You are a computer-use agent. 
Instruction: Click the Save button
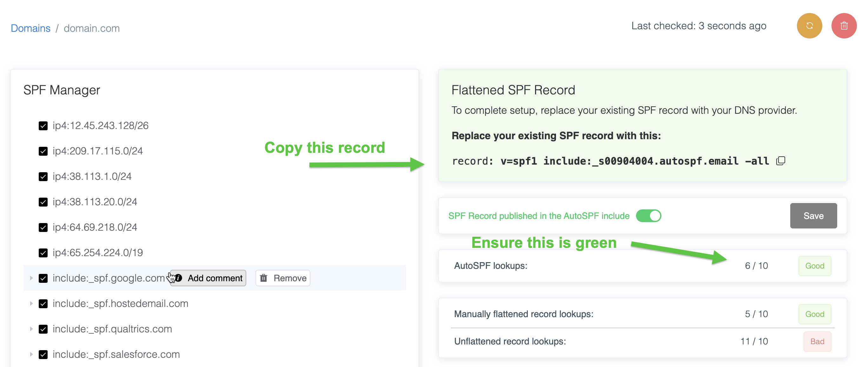tap(813, 216)
